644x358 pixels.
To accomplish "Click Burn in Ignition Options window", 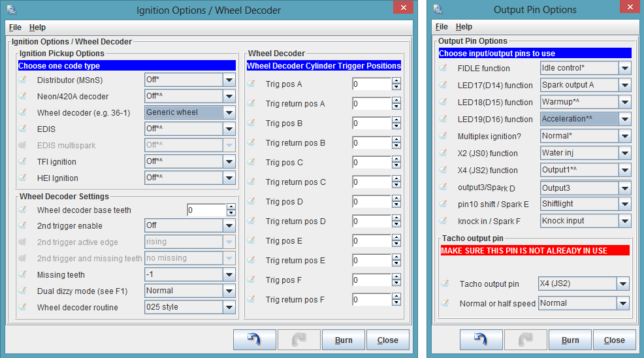I will click(x=344, y=340).
